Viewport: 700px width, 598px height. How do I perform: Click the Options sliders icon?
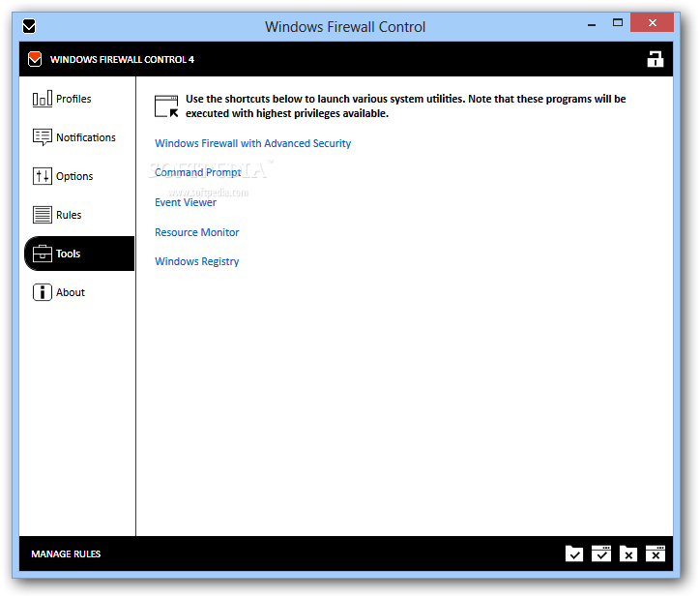(43, 176)
